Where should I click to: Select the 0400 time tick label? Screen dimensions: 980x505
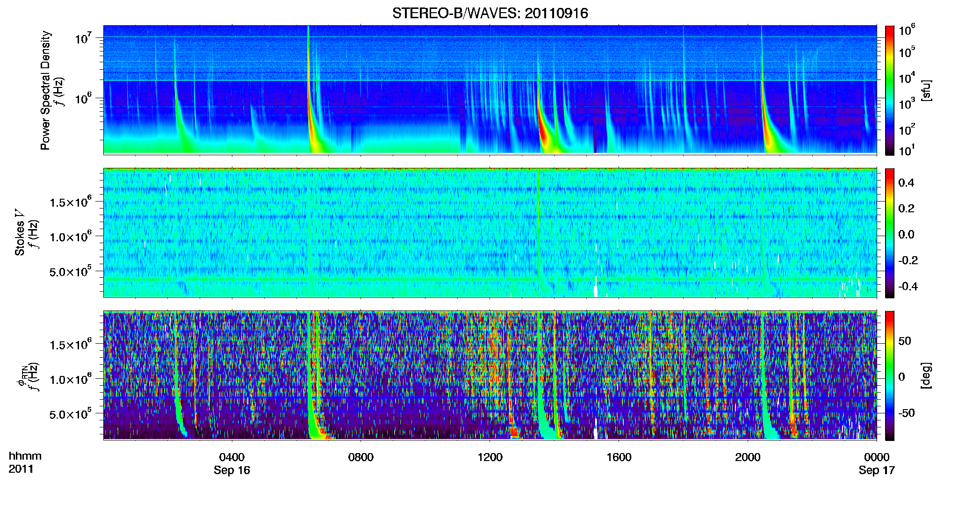click(x=232, y=457)
